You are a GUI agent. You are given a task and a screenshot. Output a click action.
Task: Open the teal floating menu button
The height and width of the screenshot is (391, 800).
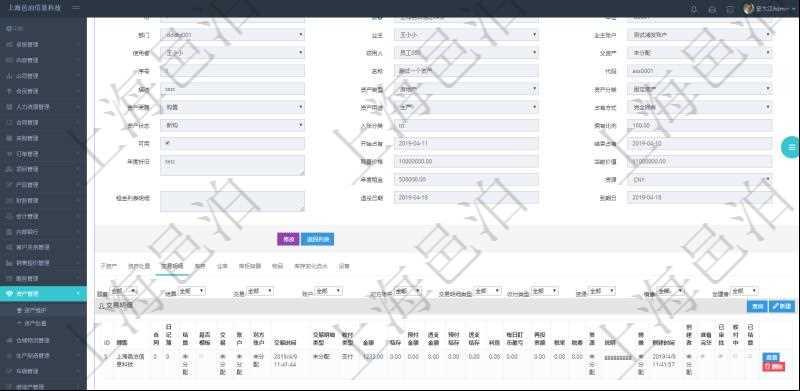[x=791, y=148]
